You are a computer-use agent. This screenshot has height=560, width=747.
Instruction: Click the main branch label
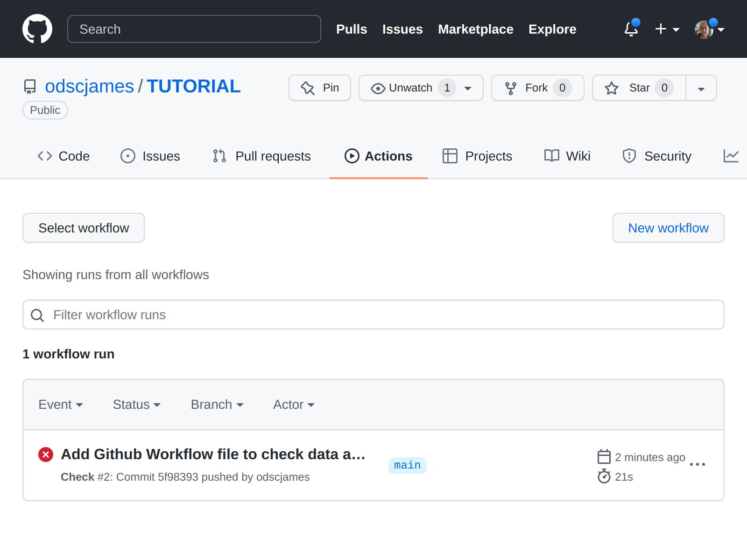[408, 465]
